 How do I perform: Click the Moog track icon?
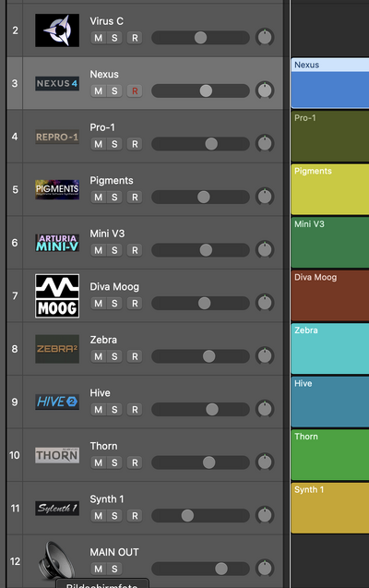(57, 296)
